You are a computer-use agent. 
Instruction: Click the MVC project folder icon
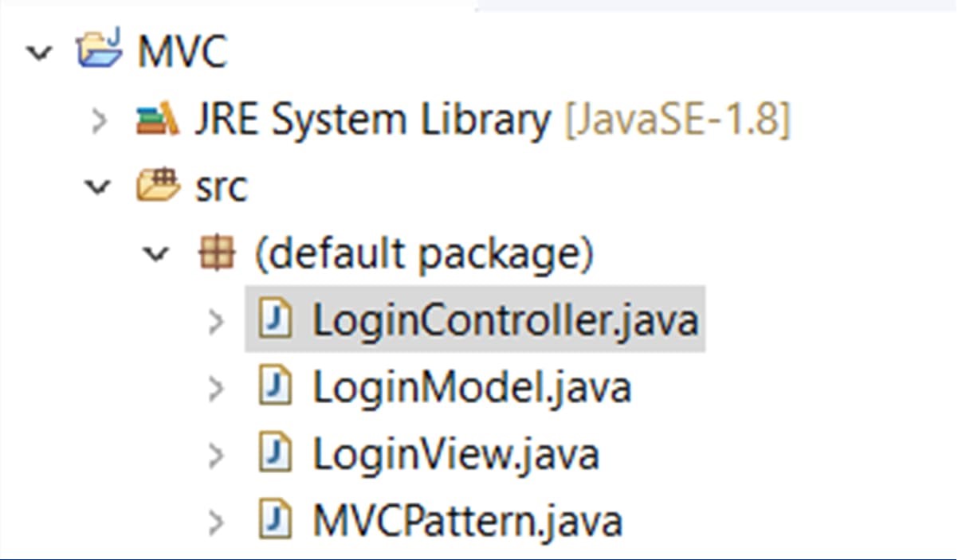(x=100, y=49)
